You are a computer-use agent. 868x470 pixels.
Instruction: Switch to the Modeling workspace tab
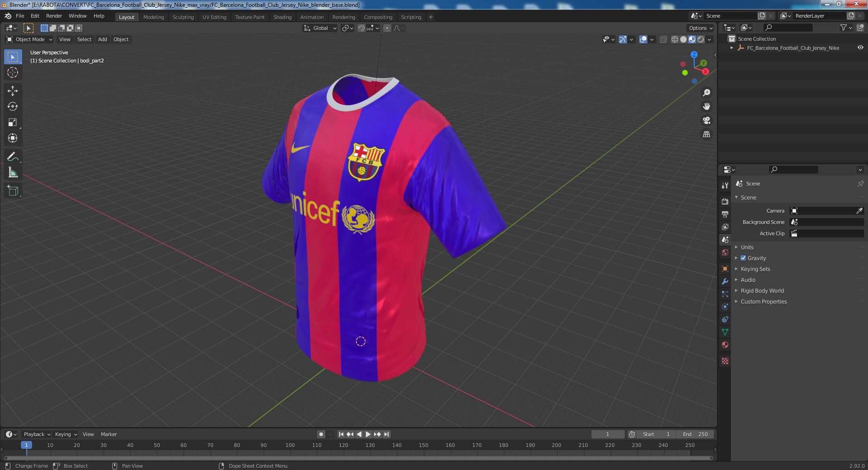[153, 17]
